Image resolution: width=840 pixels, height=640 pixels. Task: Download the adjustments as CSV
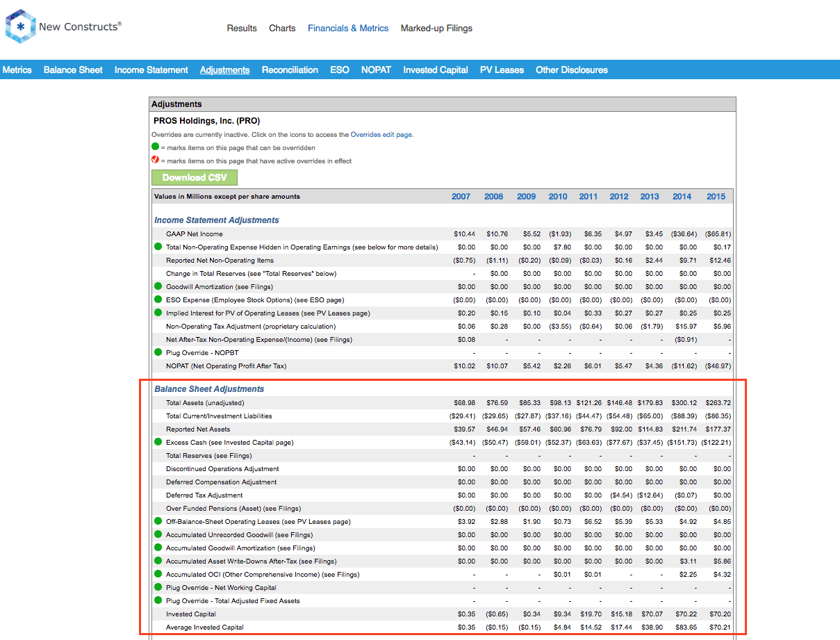click(195, 177)
